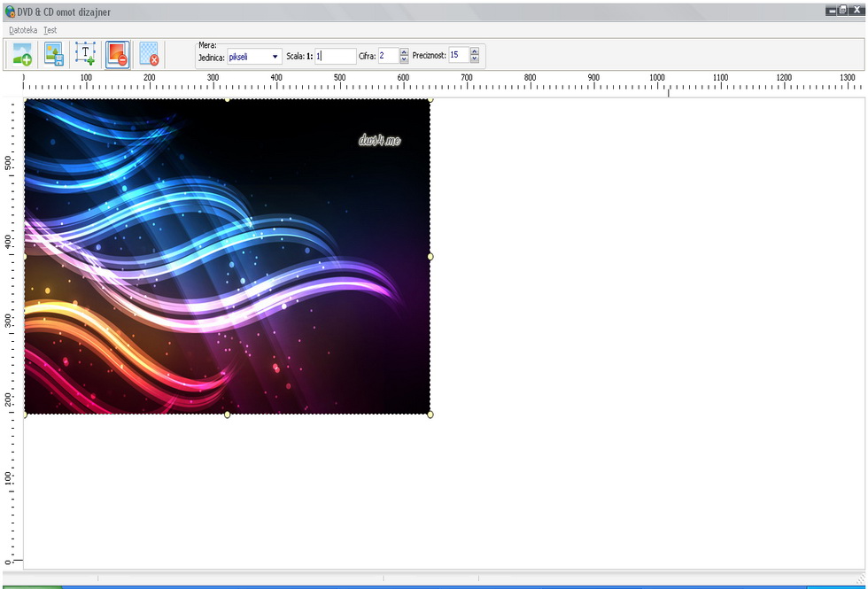Open the Datoteka menu
Screen dimensions: 868x589
click(23, 30)
